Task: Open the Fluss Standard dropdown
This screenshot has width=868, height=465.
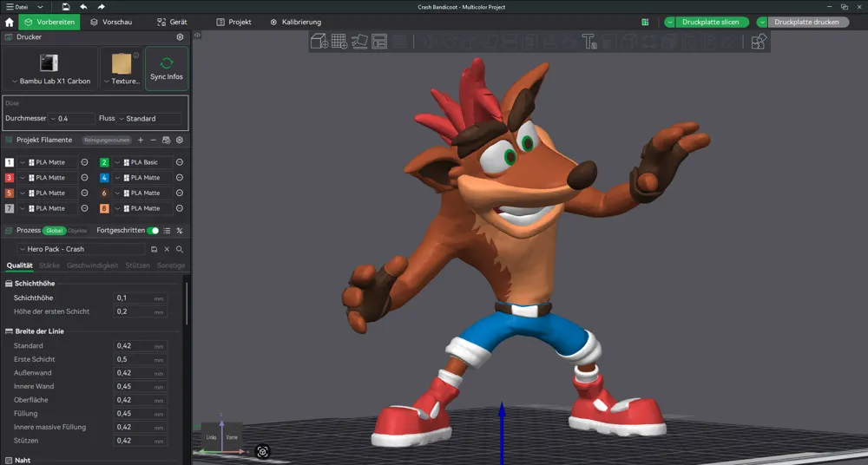Action: [x=148, y=119]
